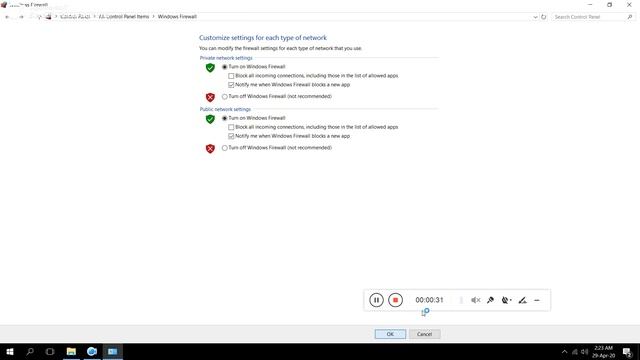Viewport: 640px width, 360px height.
Task: Click the network icon in system tray
Action: pyautogui.click(x=575, y=352)
